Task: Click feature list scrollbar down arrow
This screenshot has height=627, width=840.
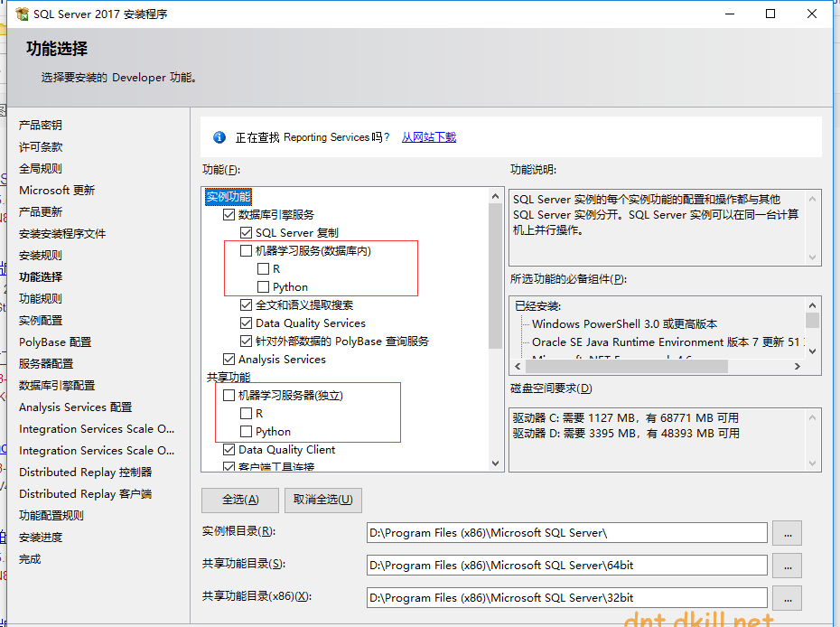Action: (x=496, y=463)
